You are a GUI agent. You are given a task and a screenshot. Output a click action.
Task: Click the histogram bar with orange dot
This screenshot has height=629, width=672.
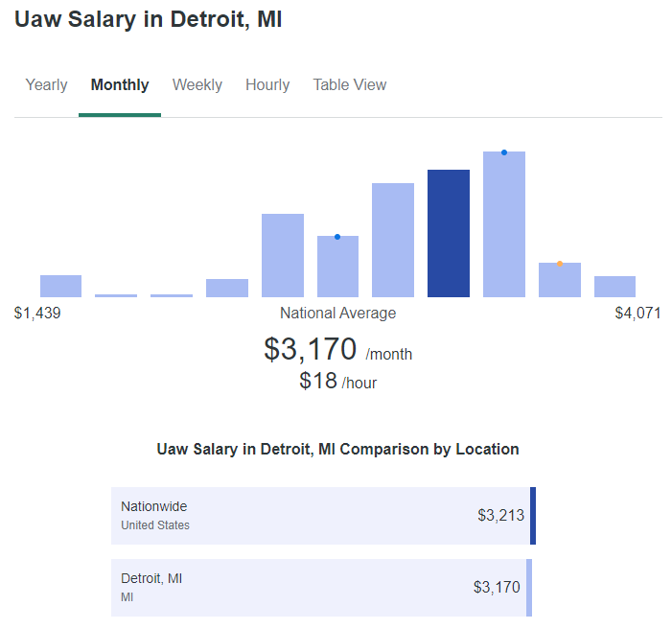click(x=560, y=280)
